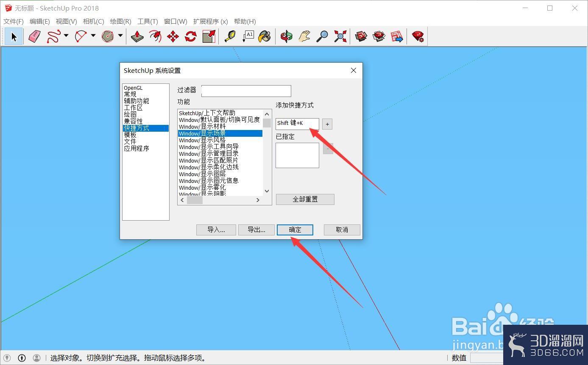Click the geo-location status bar icon
Viewport: 588px width, 365px height.
tap(7, 358)
